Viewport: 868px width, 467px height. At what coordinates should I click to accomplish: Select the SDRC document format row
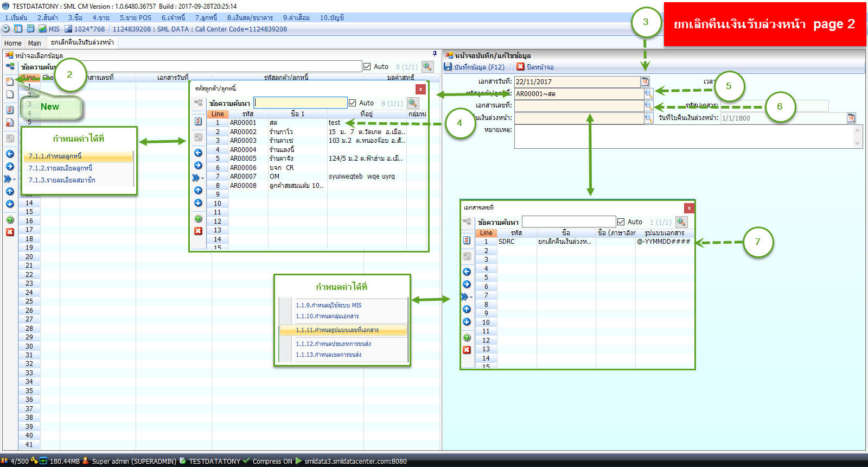click(x=584, y=242)
